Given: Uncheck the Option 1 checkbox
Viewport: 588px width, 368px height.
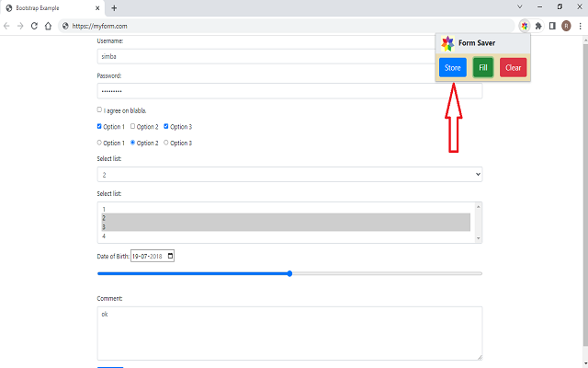Looking at the screenshot, I should [x=99, y=126].
